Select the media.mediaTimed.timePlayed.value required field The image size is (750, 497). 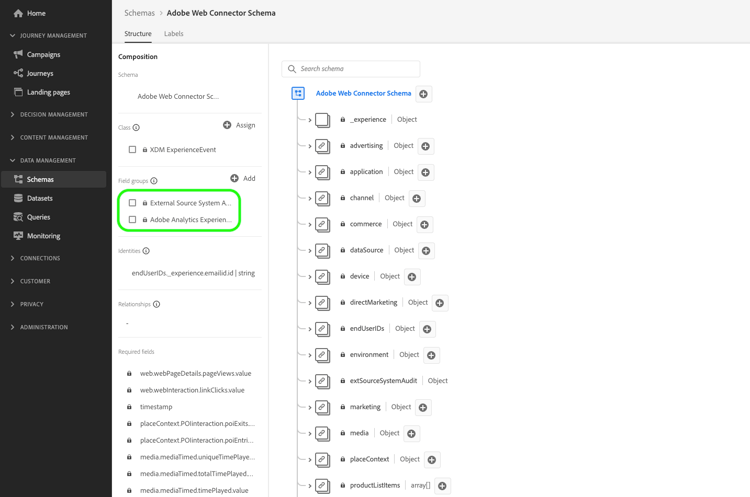point(194,490)
